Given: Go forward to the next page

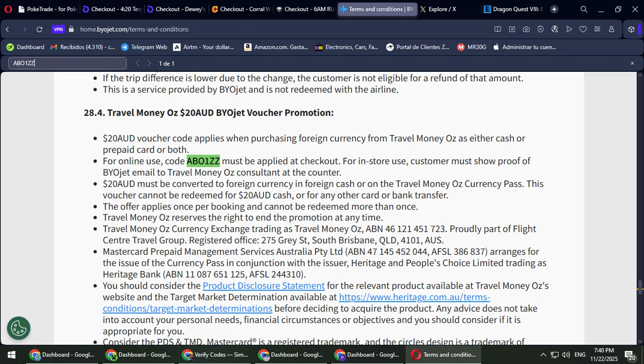Looking at the screenshot, I should tap(24, 29).
